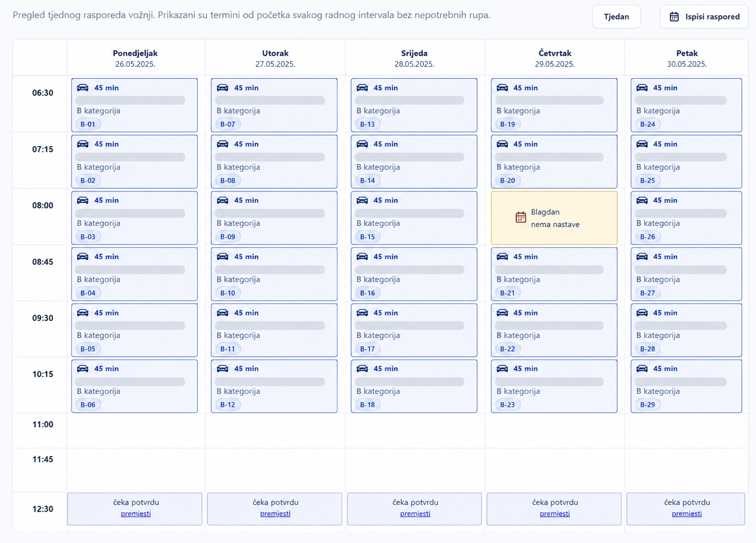Click the Ponedjeljak column header
Image resolution: width=756 pixels, height=543 pixels.
click(135, 58)
